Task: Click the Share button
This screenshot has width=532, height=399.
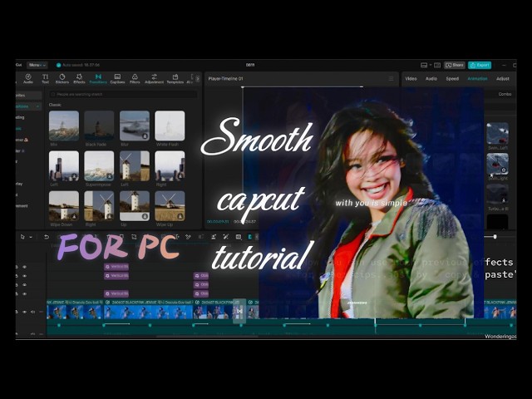Action: tap(455, 65)
